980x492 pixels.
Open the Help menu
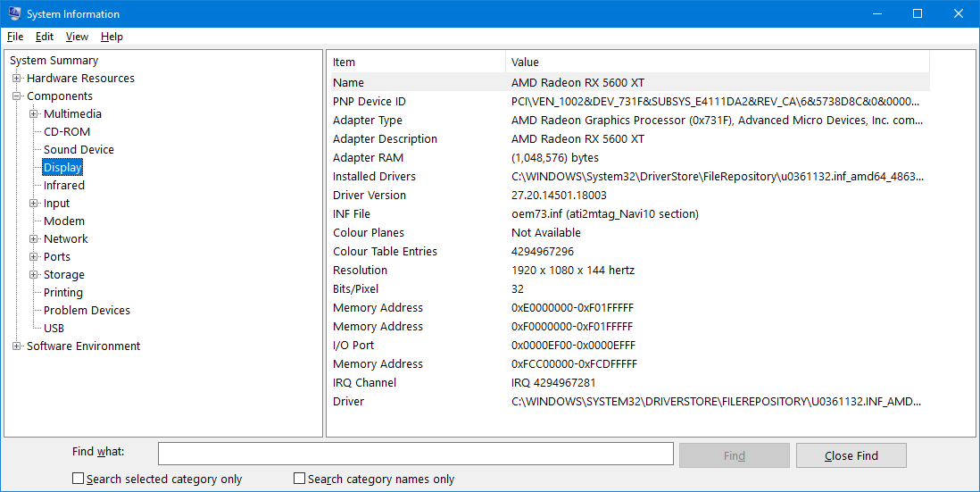point(112,37)
